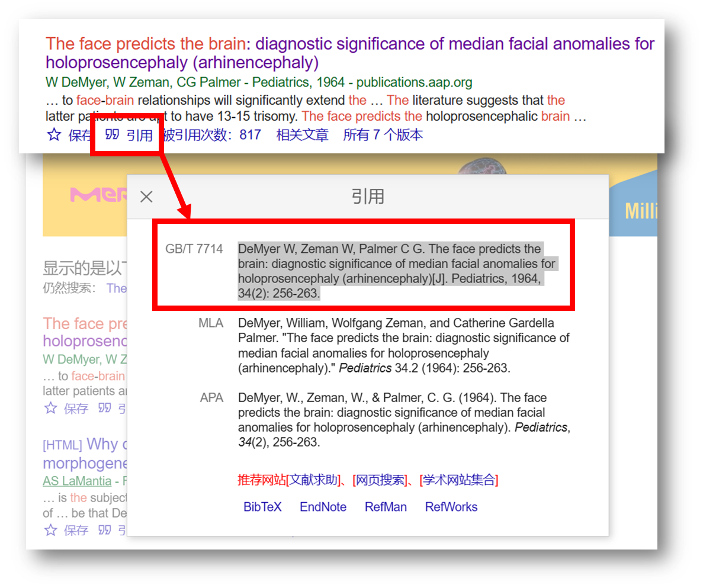This screenshot has width=703, height=588.
Task: Open AS LaMantia author link
Action: (77, 481)
